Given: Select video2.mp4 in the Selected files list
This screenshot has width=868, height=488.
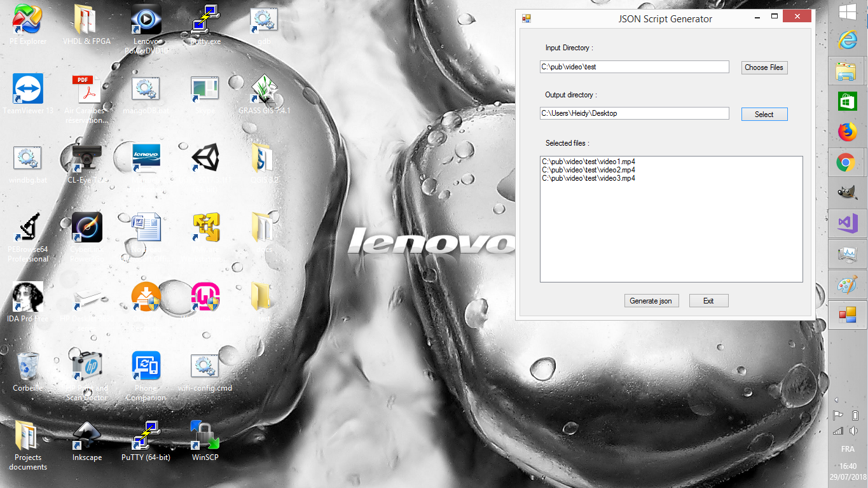Looking at the screenshot, I should coord(588,170).
